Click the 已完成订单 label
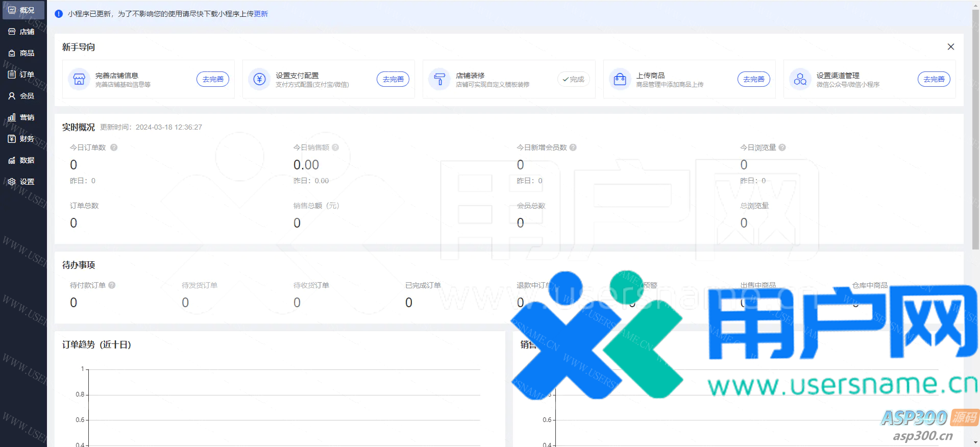 (x=423, y=285)
